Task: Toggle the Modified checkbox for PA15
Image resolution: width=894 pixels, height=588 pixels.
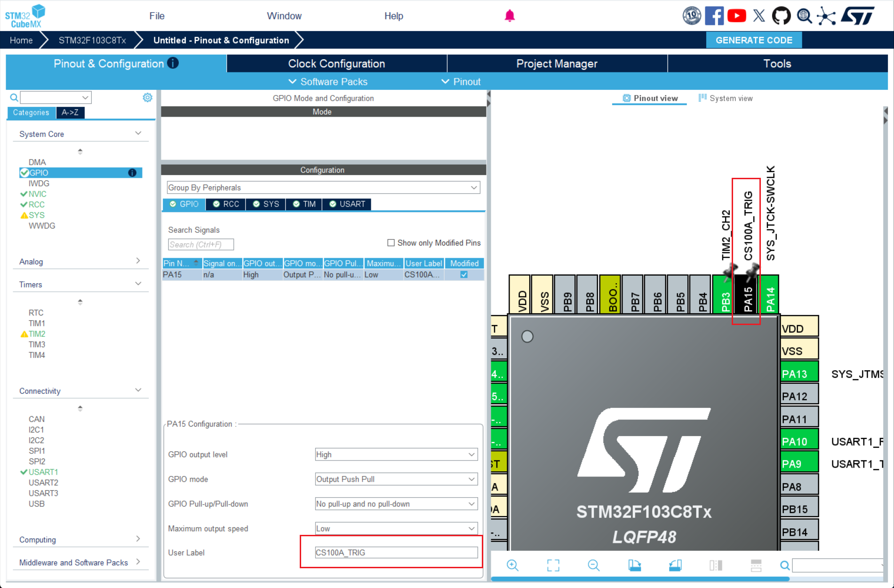Action: click(464, 275)
